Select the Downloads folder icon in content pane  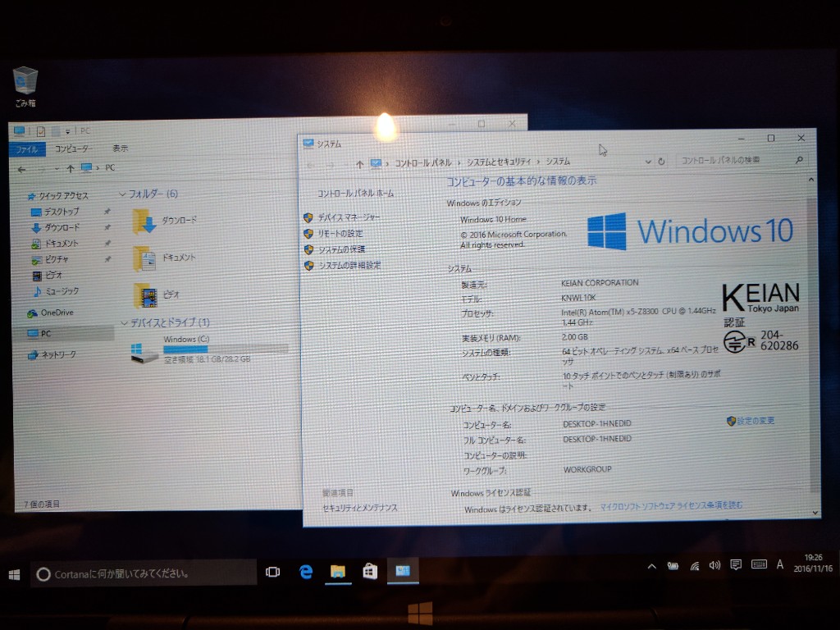tap(144, 221)
